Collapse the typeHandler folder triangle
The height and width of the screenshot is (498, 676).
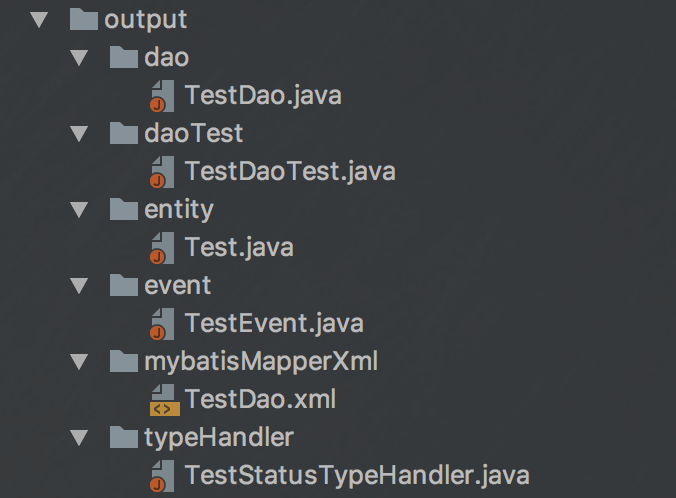(79, 438)
